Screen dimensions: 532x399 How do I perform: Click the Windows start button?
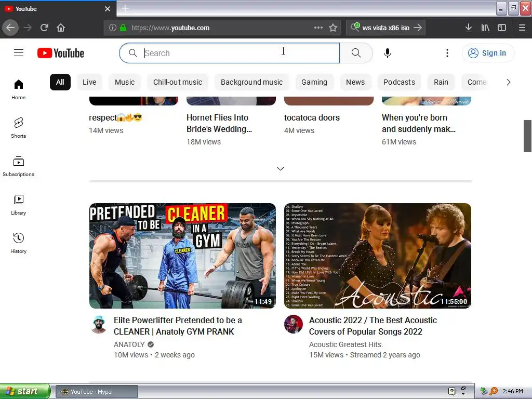[x=25, y=391]
